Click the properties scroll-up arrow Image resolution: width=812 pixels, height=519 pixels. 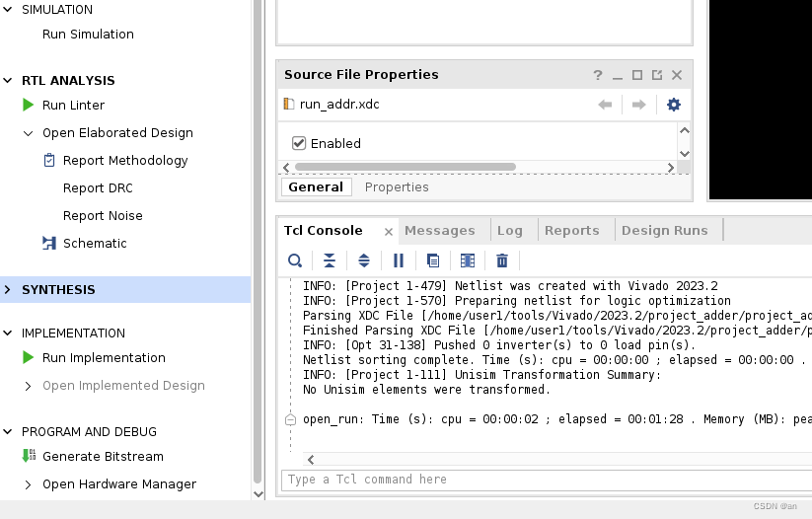tap(684, 130)
